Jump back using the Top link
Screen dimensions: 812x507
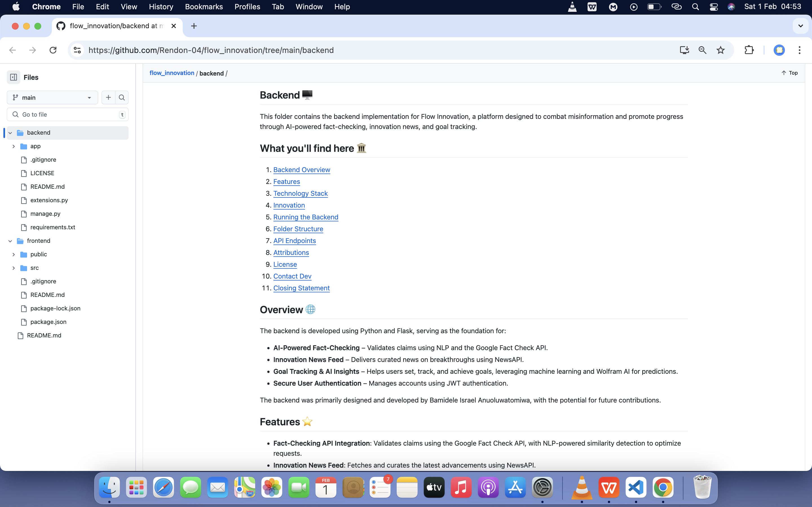click(x=789, y=73)
